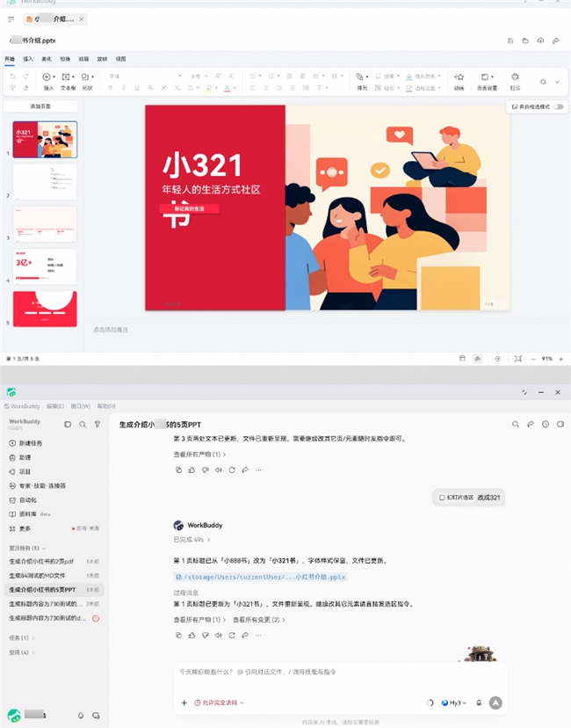Open the Hy3 model selector dropdown
Image resolution: width=571 pixels, height=728 pixels.
[x=454, y=703]
